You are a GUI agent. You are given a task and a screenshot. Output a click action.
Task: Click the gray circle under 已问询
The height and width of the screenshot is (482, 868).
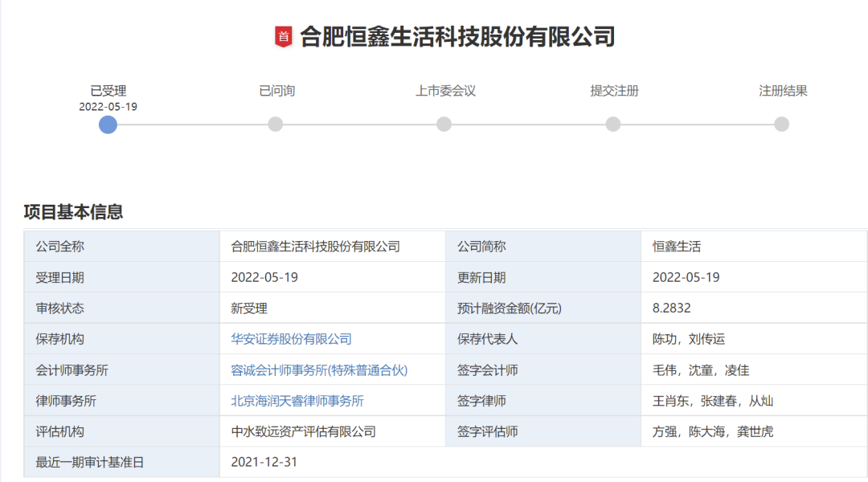point(276,125)
